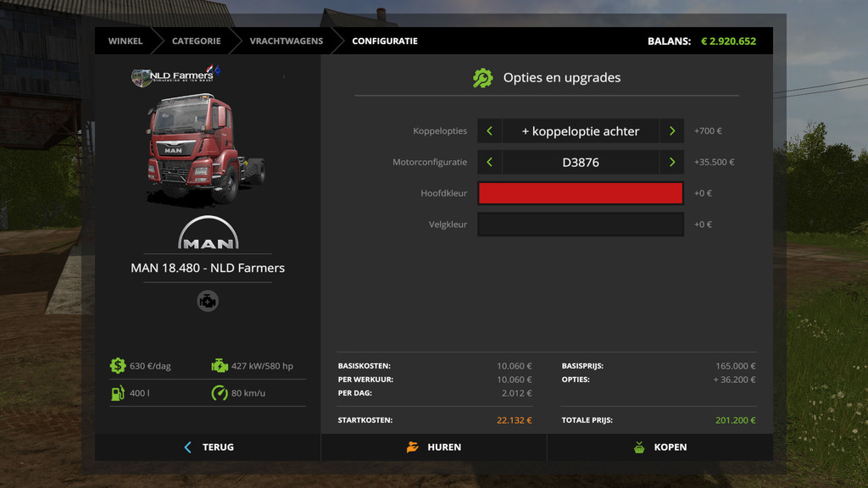Screen dimensions: 868x488
Task: Click the max speed gauge icon
Action: tap(220, 393)
